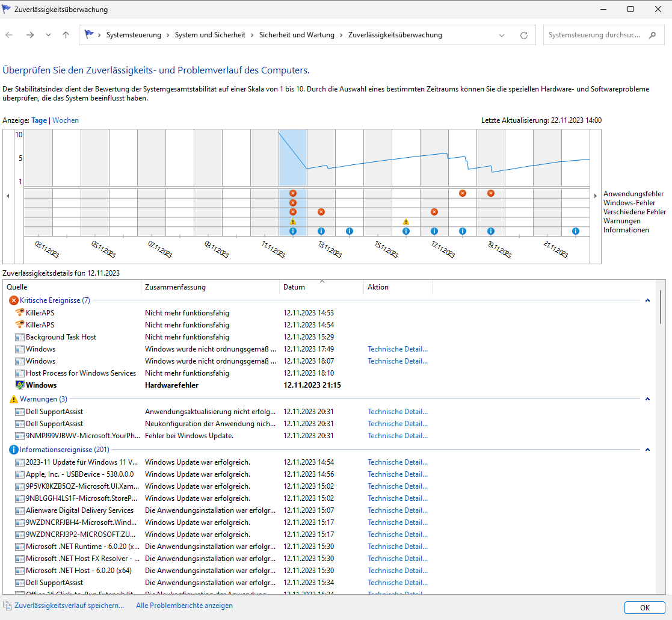The width and height of the screenshot is (672, 620).
Task: Select error icon on 13.11.2023 column
Action: pos(321,212)
